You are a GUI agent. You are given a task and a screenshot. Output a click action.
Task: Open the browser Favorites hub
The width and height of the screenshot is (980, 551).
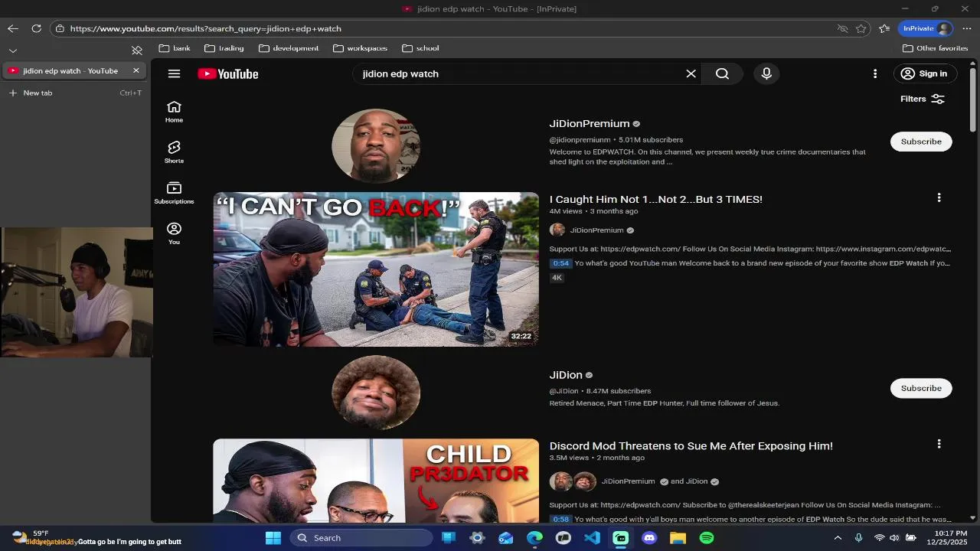click(884, 28)
